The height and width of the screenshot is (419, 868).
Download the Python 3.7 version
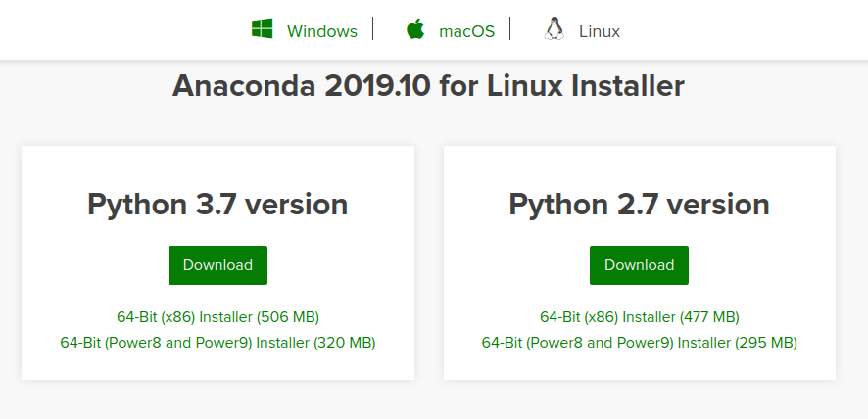tap(217, 265)
